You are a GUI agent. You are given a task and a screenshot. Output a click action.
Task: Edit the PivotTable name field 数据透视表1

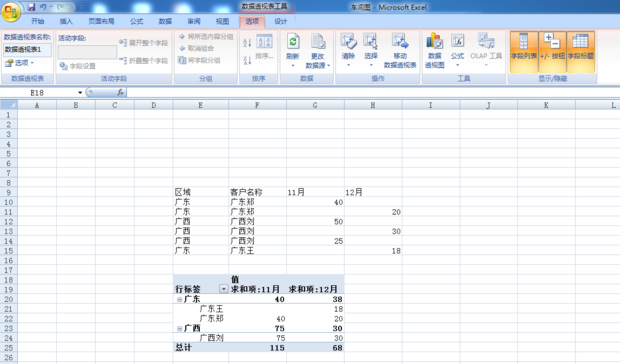coord(27,50)
